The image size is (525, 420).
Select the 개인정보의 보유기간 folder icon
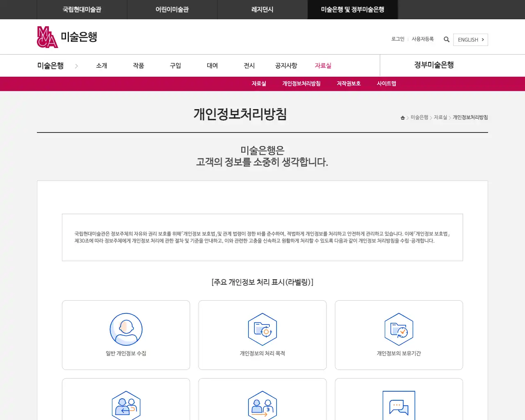[x=399, y=329]
